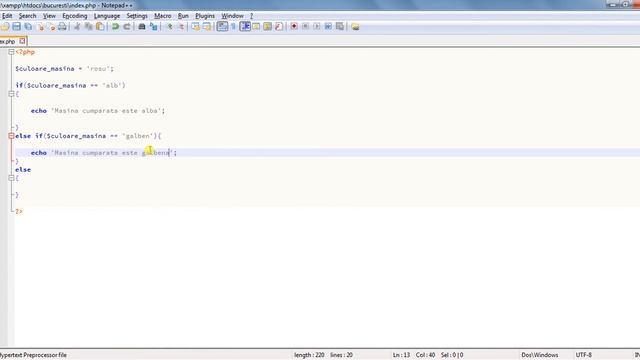Screen dimensions: 640x360
Task: Collapse the red fold marker at else if
Action: tap(11, 136)
